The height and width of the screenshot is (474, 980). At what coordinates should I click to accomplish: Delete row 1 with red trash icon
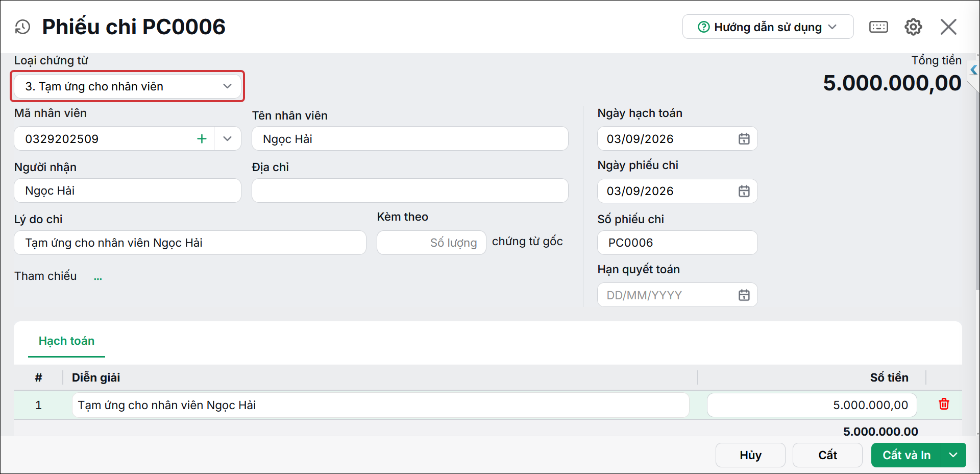click(x=944, y=404)
